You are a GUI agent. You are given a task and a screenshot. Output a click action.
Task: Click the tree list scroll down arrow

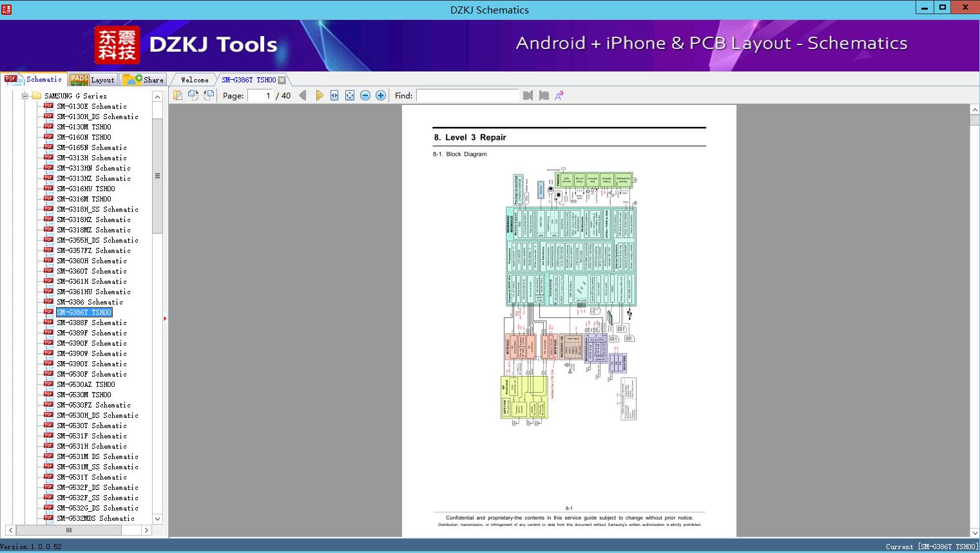(157, 519)
